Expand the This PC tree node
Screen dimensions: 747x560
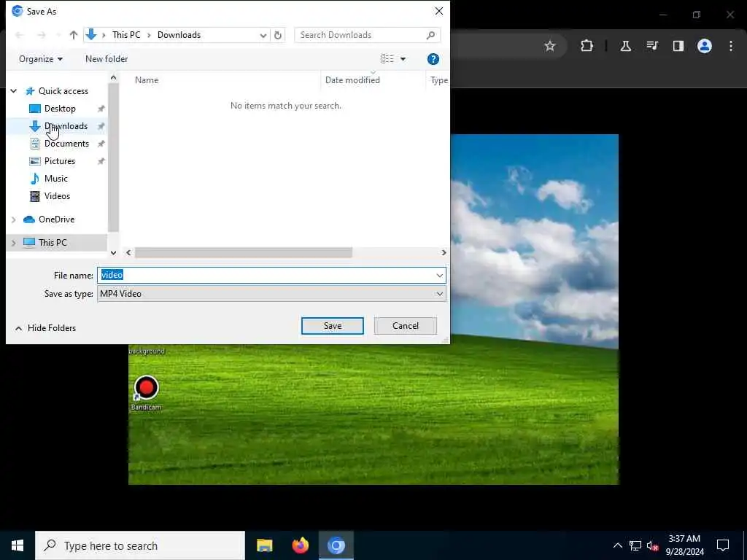(14, 243)
